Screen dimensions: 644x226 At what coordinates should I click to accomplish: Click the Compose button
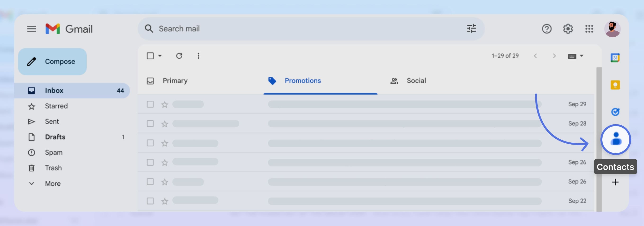[x=52, y=61]
